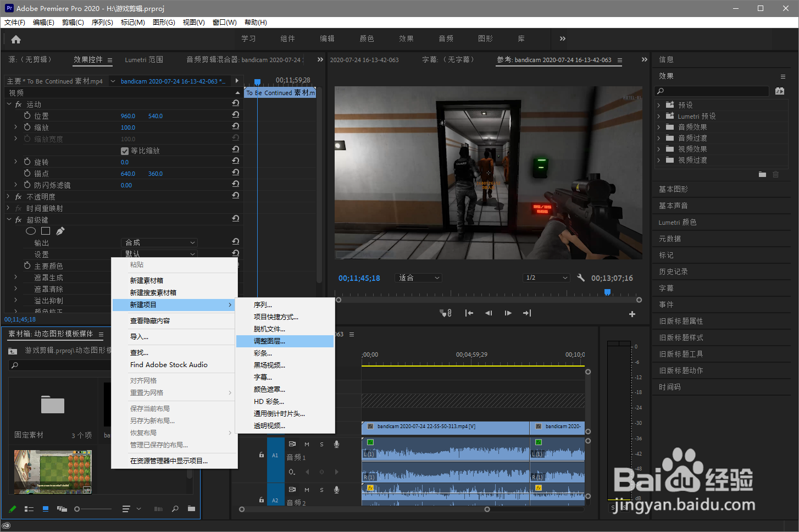Click new bin folder icon in project panel
The width and height of the screenshot is (799, 532).
tap(191, 509)
